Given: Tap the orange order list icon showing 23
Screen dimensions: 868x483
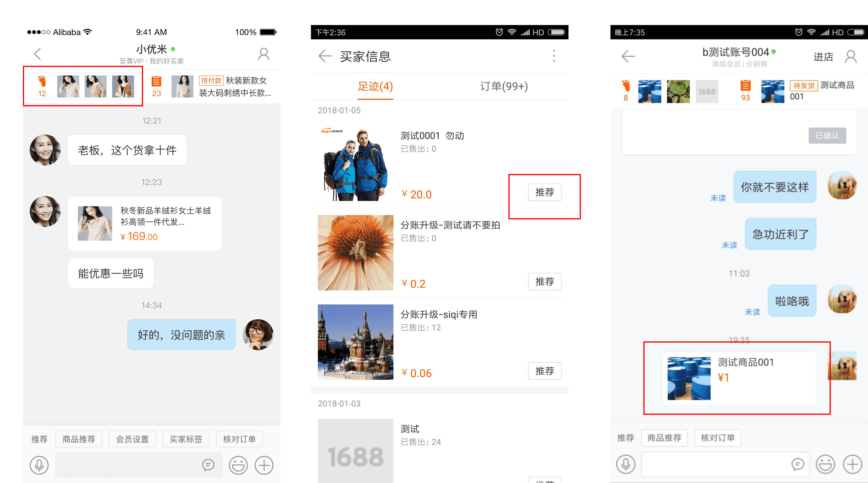Looking at the screenshot, I should tap(156, 86).
